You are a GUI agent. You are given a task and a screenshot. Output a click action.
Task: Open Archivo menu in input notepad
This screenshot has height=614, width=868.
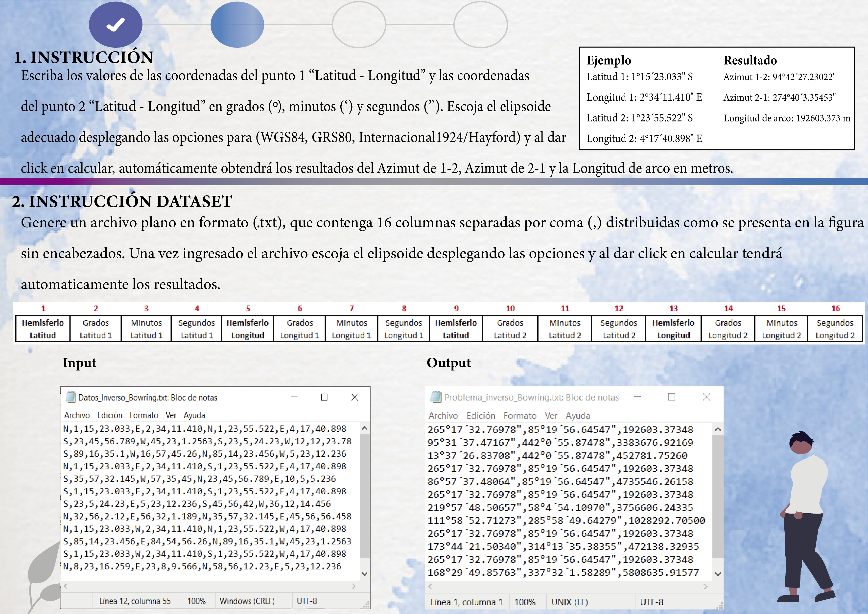tap(77, 415)
